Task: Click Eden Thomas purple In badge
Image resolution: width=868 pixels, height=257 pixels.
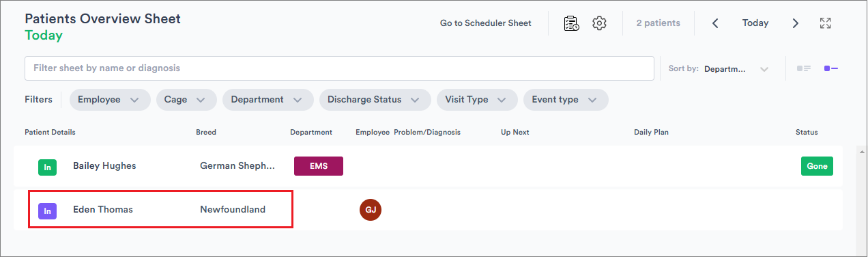Action: click(x=47, y=211)
